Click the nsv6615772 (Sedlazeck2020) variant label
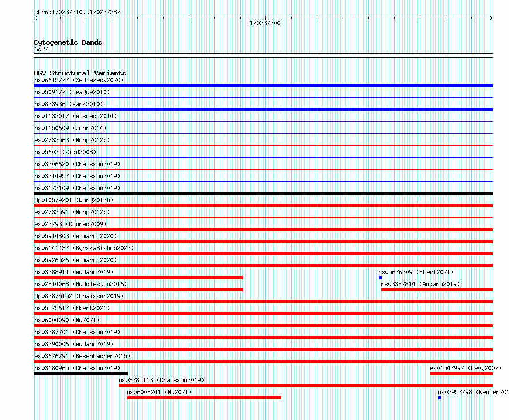 pyautogui.click(x=79, y=80)
